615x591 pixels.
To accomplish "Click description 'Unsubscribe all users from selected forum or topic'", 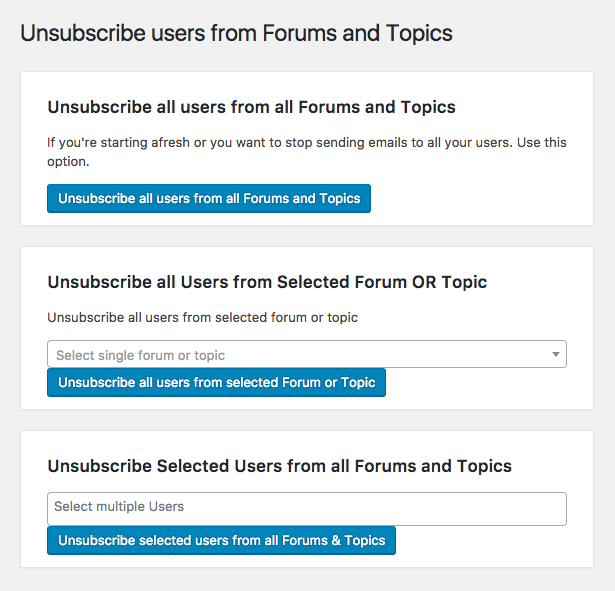I will (202, 317).
